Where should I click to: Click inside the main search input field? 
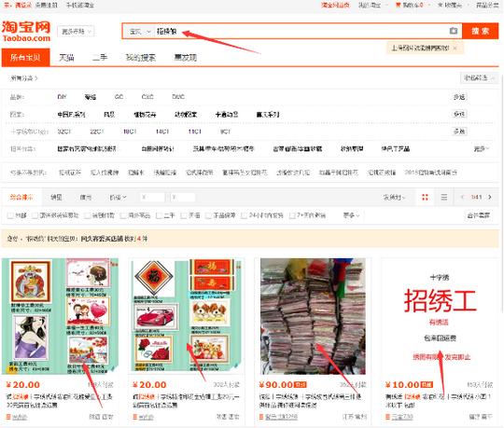click(x=301, y=31)
